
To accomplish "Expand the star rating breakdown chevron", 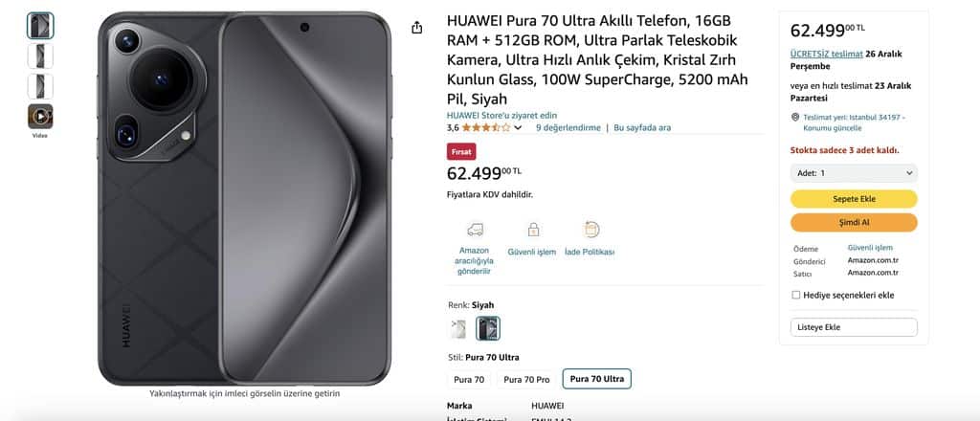I will 518,128.
